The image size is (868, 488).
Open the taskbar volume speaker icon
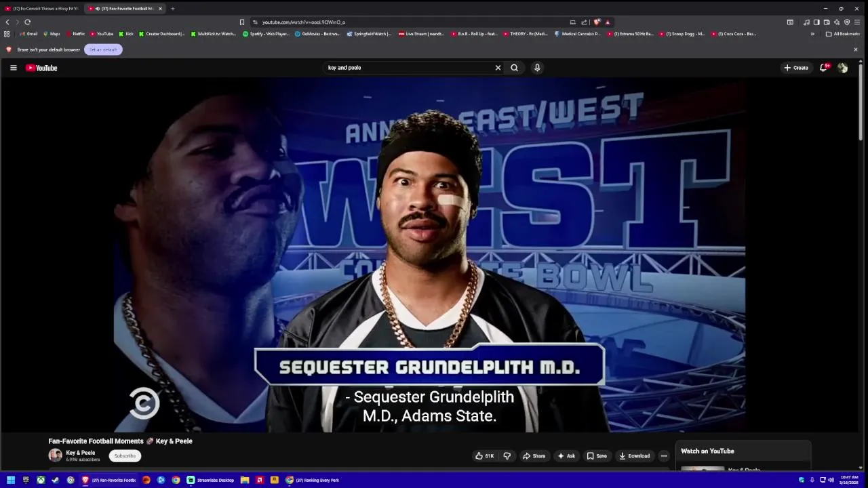coord(831,480)
